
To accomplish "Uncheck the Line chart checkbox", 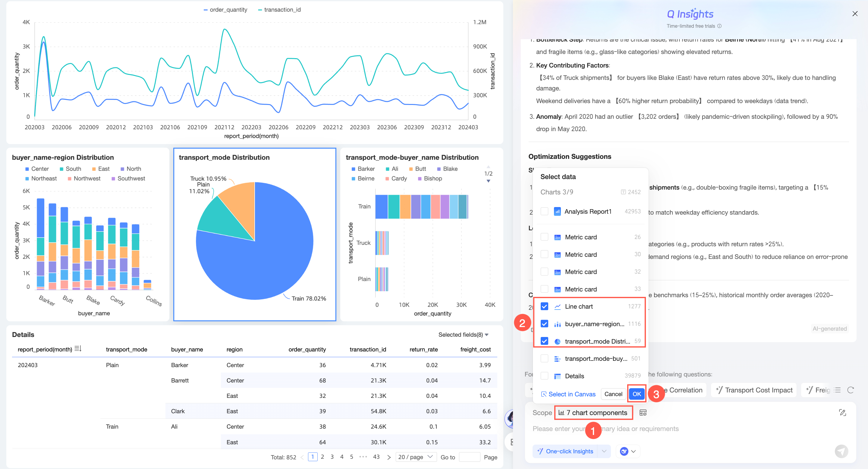I will click(x=544, y=306).
